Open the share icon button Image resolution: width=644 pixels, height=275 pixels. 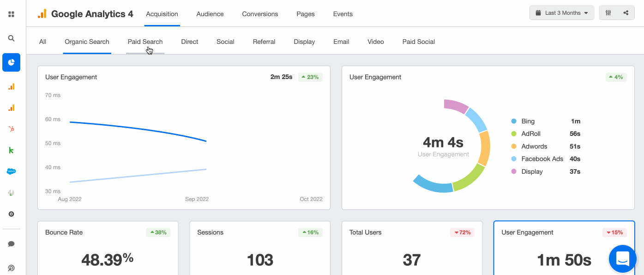(626, 13)
